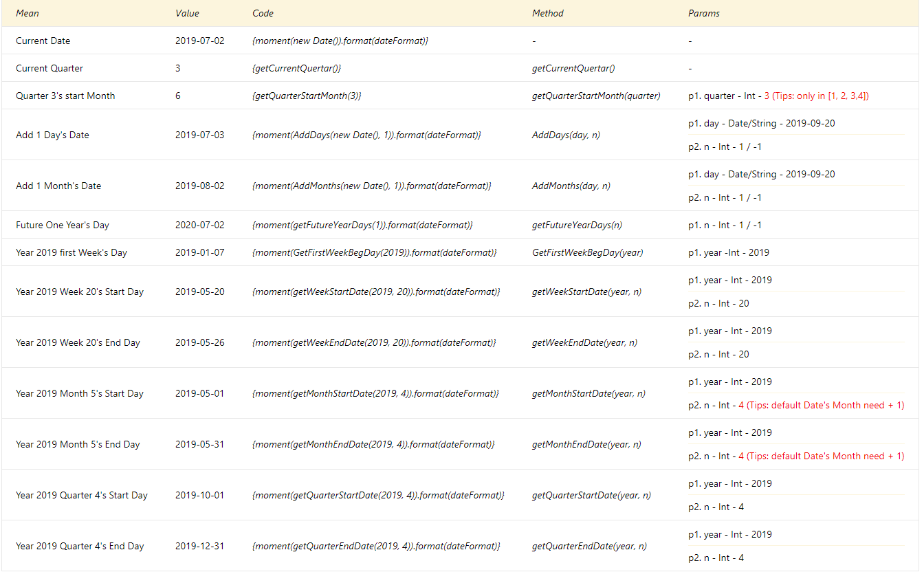
Task: Click the value "2019-05-01"
Action: [x=200, y=393]
